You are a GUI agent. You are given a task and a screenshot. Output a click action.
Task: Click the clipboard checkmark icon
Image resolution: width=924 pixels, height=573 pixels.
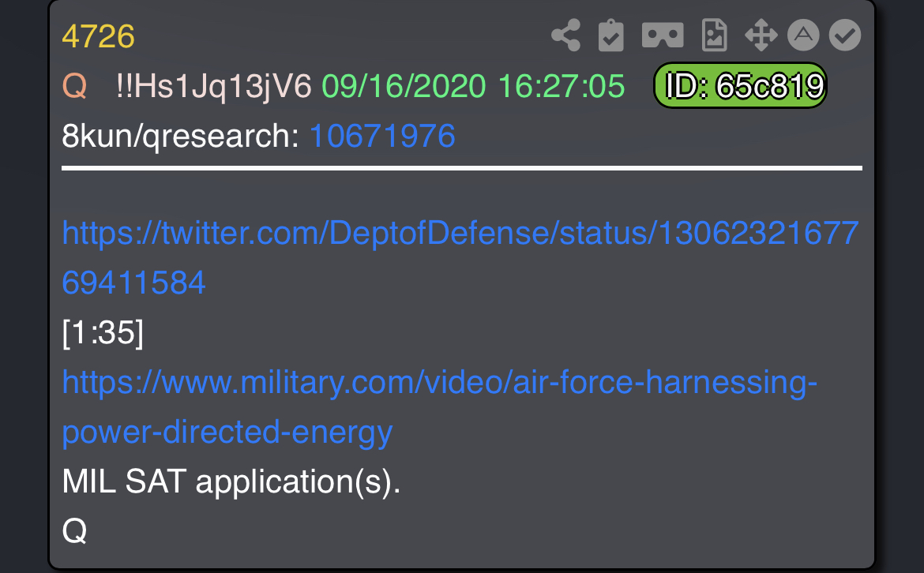pyautogui.click(x=611, y=36)
